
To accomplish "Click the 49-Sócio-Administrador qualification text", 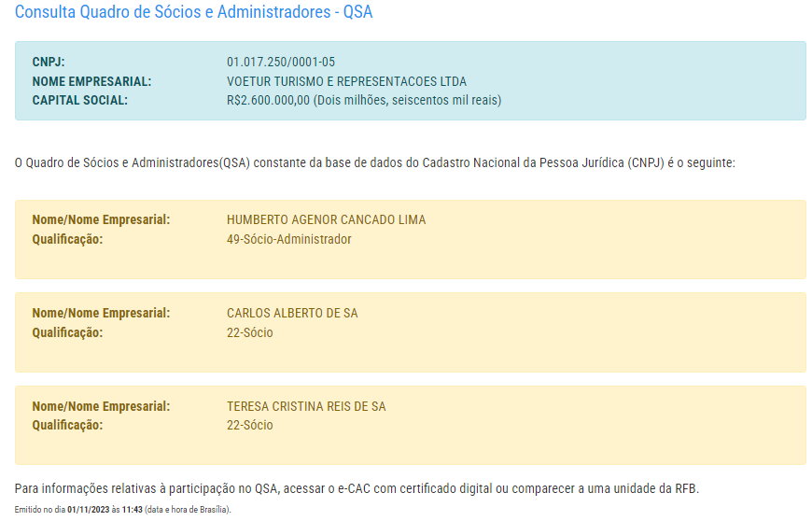I will 289,239.
